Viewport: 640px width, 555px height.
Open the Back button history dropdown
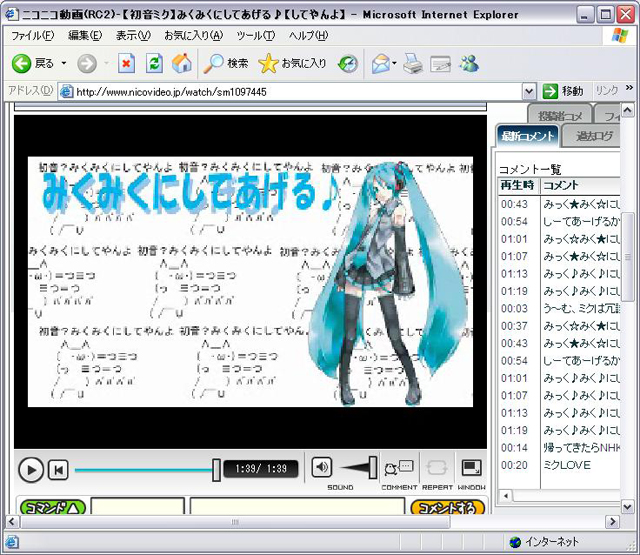64,63
